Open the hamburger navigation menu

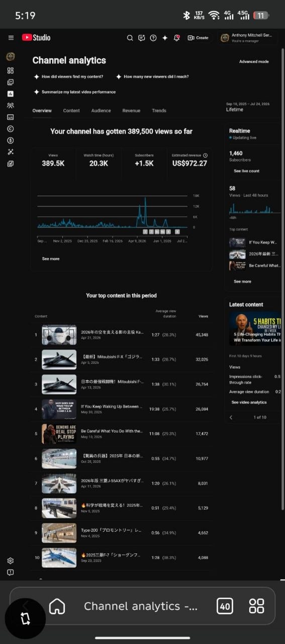click(x=11, y=38)
